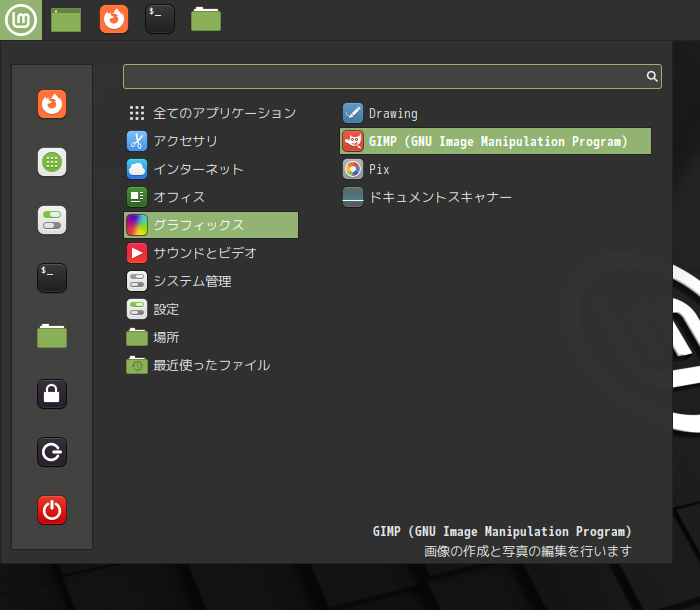Open 最近使ったファイル category
The height and width of the screenshot is (610, 700).
tap(211, 365)
